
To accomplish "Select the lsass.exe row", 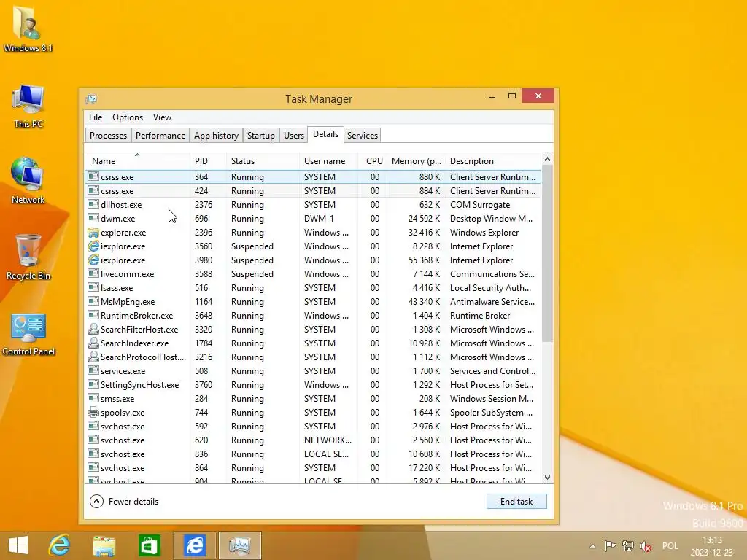I will click(x=313, y=287).
